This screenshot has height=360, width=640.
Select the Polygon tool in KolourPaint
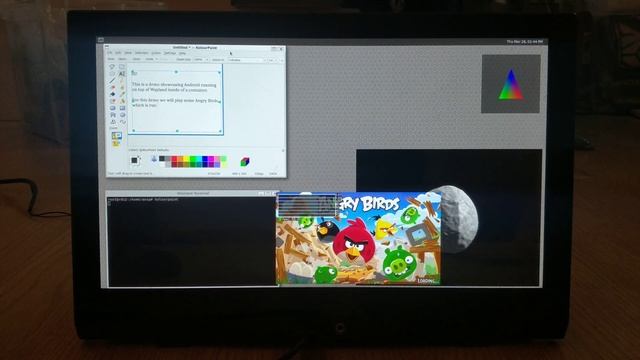[x=112, y=115]
